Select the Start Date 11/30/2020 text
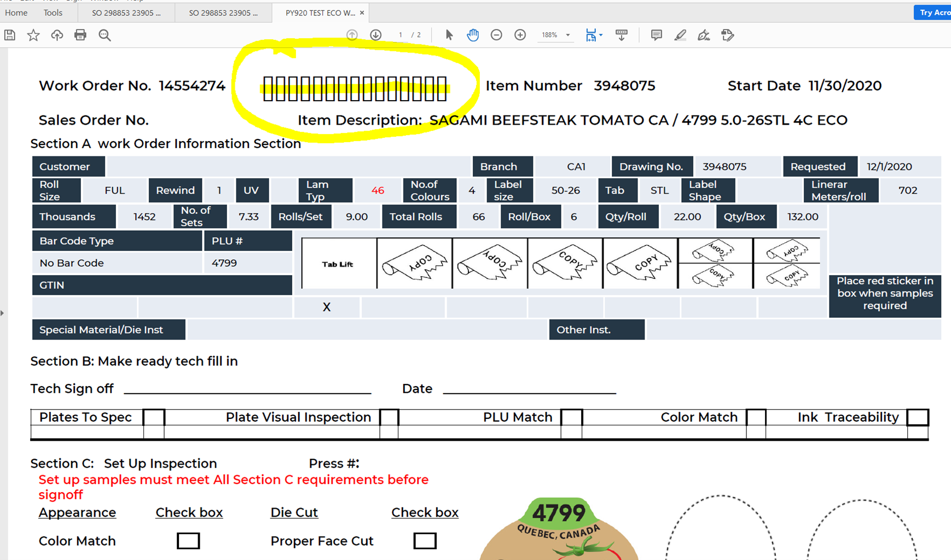The height and width of the screenshot is (560, 951). pyautogui.click(x=804, y=86)
